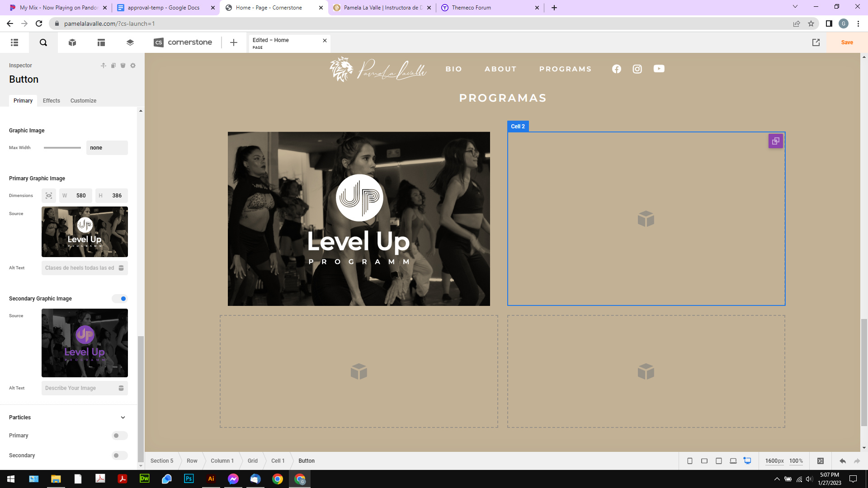Open the Elements cube icon panel
Image resolution: width=868 pixels, height=488 pixels.
pyautogui.click(x=72, y=42)
